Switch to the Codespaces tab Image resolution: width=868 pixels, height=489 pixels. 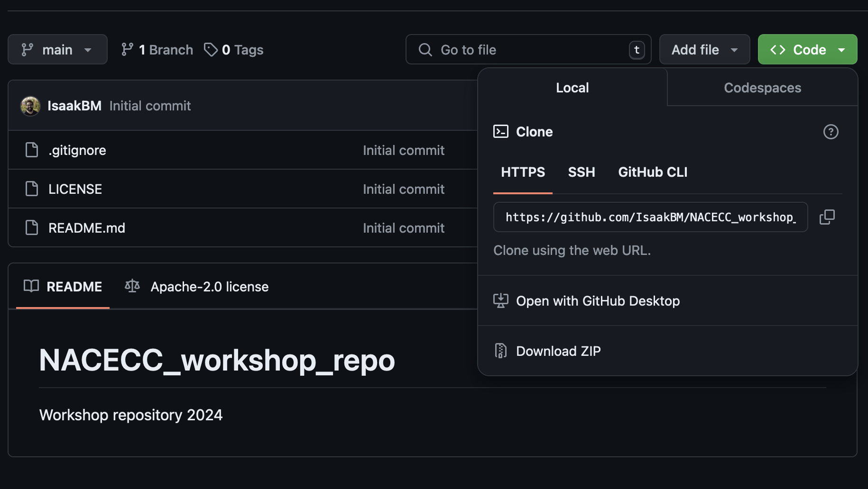(x=762, y=88)
